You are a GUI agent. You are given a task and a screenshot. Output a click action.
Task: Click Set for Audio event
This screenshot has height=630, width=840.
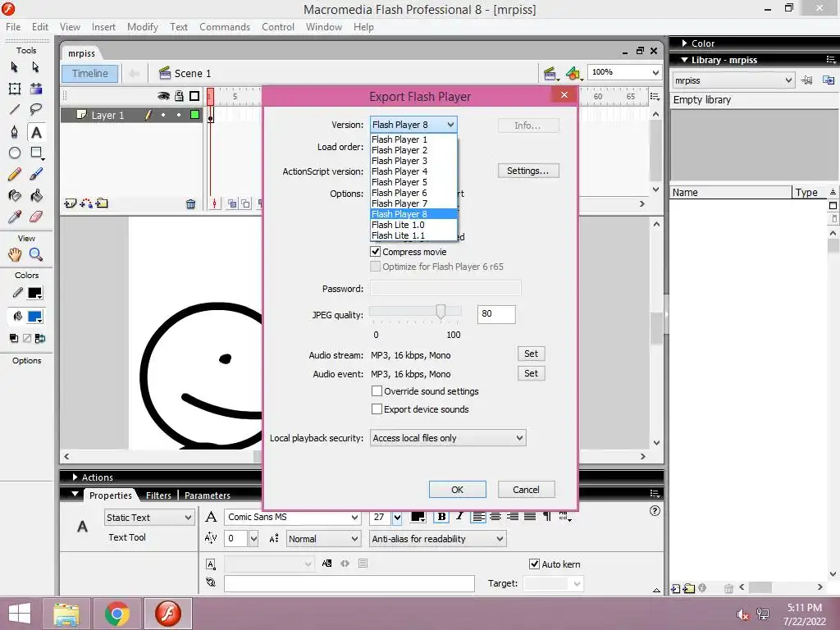[531, 373]
